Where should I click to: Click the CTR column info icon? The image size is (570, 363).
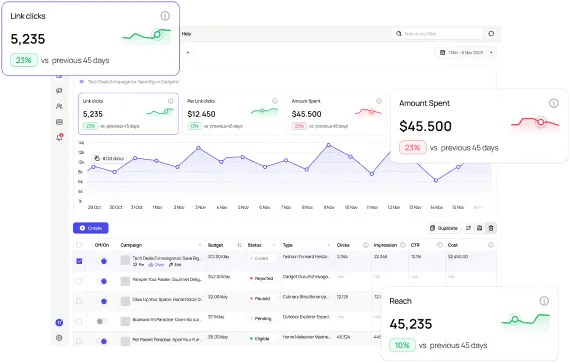439,245
